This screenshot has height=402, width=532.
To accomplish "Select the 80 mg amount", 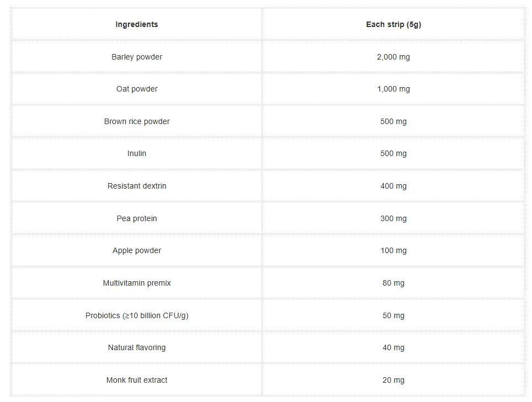I will point(394,283).
